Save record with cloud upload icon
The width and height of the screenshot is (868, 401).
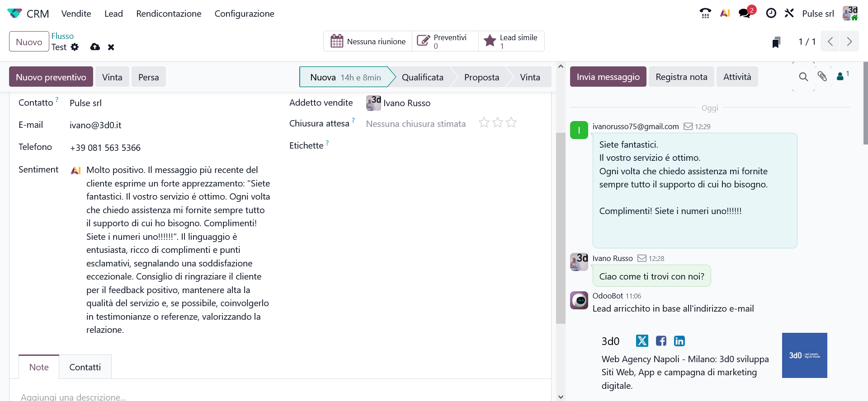pos(95,47)
